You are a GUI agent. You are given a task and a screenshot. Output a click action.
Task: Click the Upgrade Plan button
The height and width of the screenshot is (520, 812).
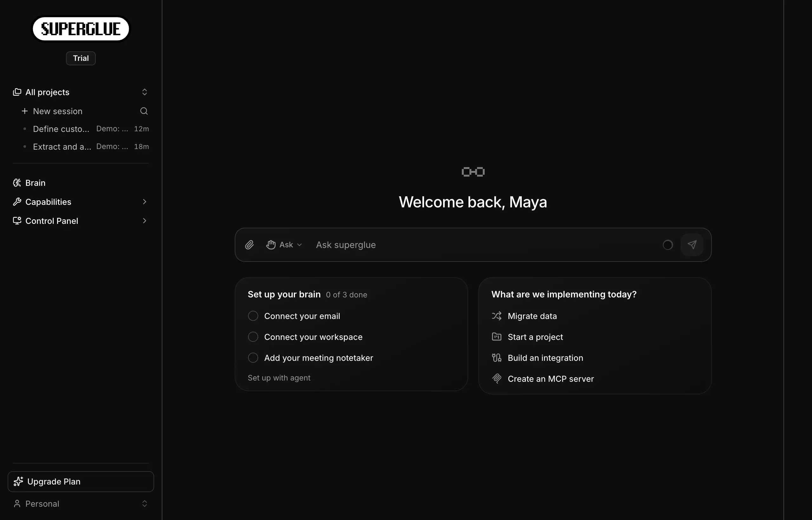[x=81, y=482]
